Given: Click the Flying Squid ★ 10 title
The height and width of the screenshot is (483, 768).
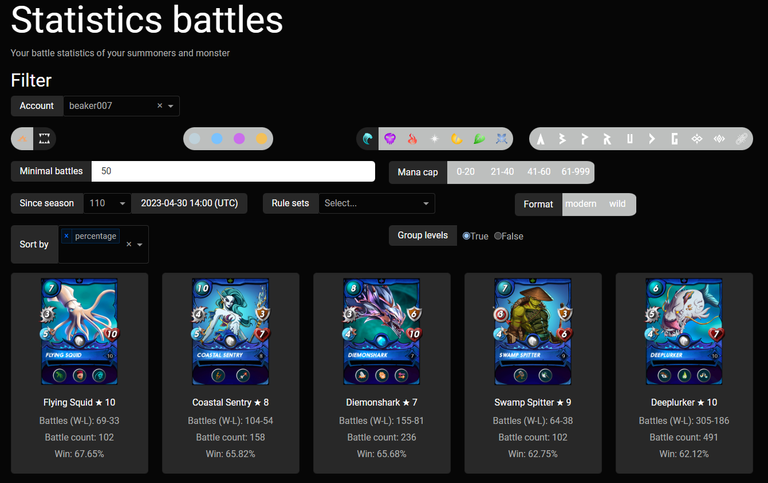Looking at the screenshot, I should [x=79, y=403].
